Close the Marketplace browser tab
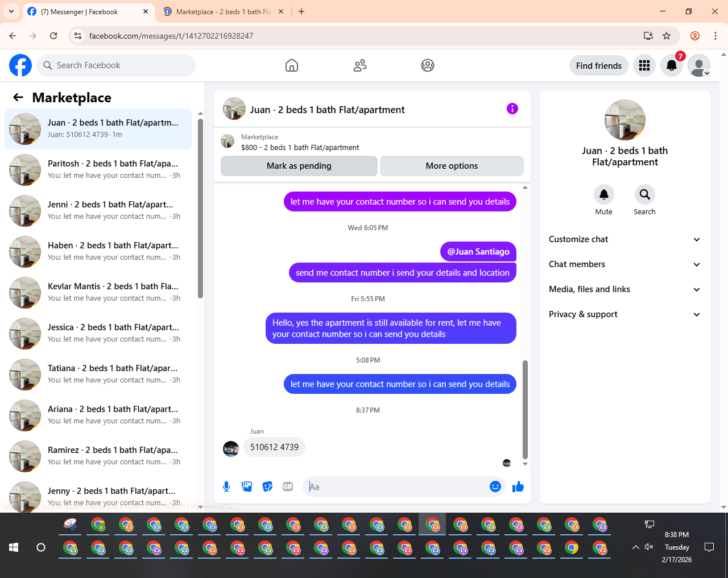The image size is (728, 578). pos(281,11)
